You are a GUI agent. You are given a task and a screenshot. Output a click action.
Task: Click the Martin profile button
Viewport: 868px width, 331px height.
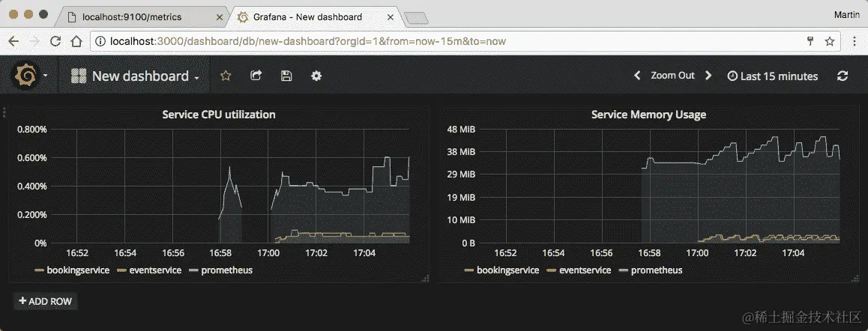[x=846, y=15]
